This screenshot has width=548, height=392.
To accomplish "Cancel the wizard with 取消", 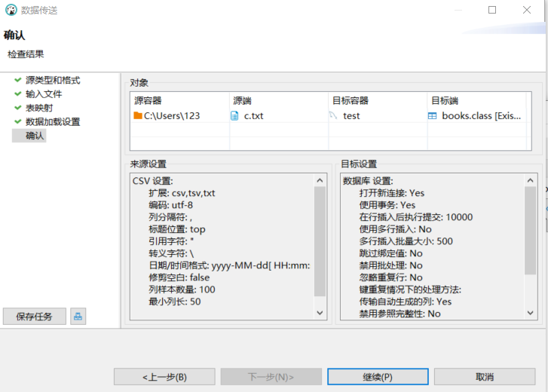I will coord(484,377).
